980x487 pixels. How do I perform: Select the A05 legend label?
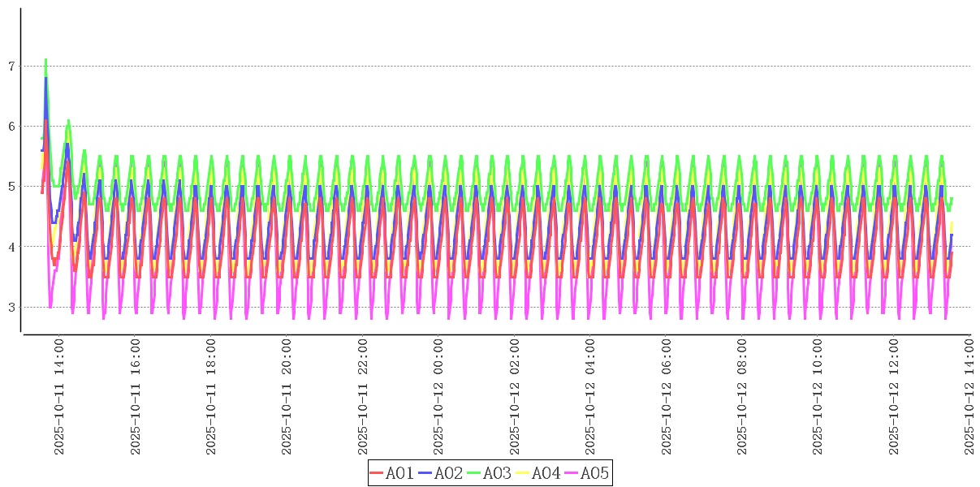point(594,473)
